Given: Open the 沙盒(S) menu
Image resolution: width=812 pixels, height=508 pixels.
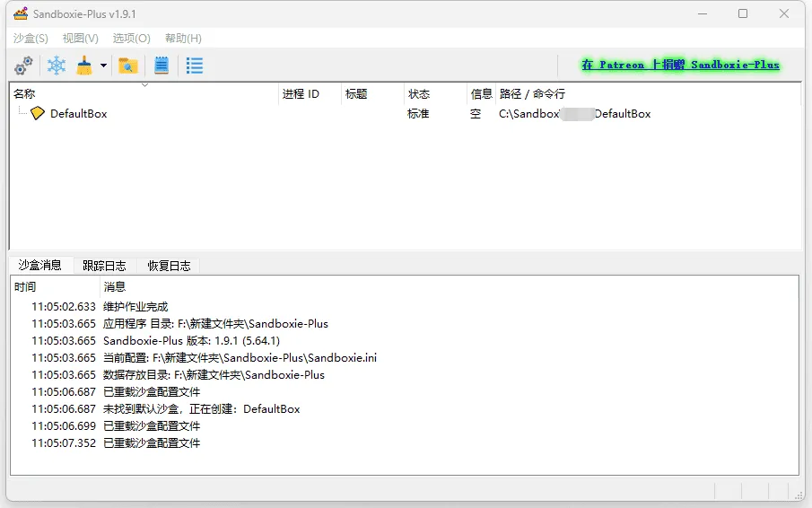Looking at the screenshot, I should pos(31,39).
